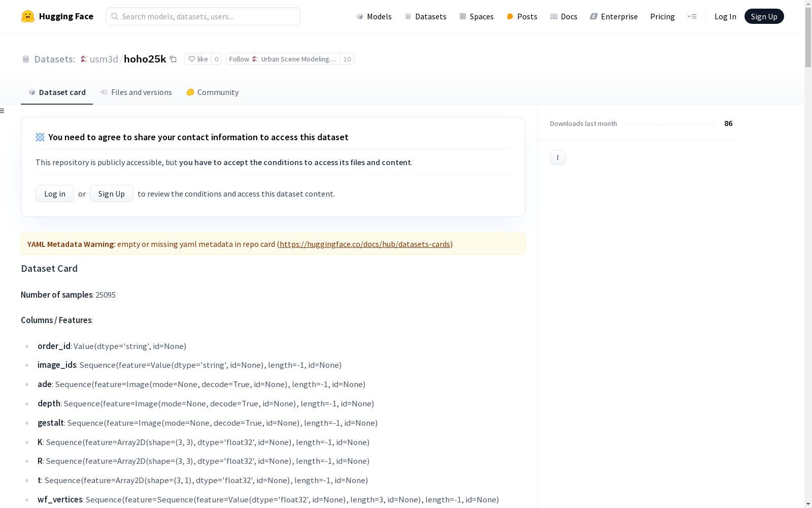
Task: Click the Hugging Face brand name
Action: point(66,16)
